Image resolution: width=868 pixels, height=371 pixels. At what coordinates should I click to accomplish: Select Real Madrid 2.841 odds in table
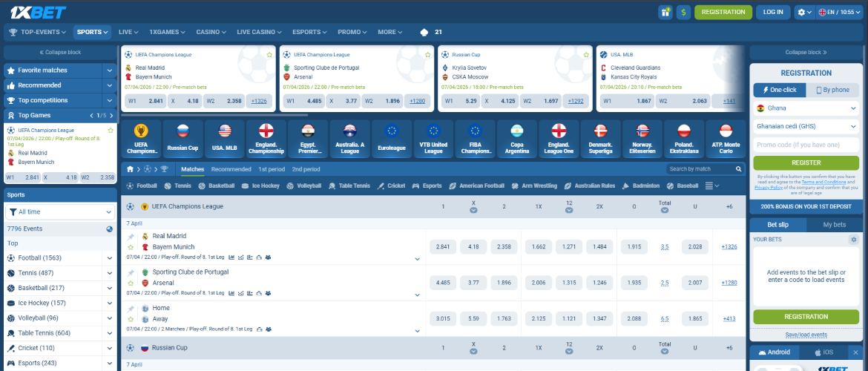coord(443,247)
